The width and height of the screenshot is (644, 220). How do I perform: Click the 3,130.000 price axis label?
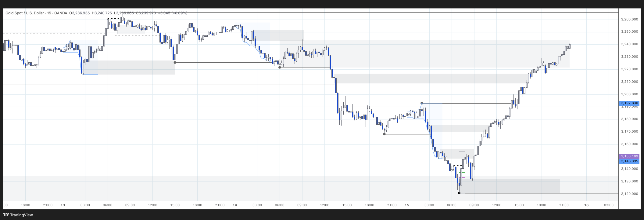629,181
